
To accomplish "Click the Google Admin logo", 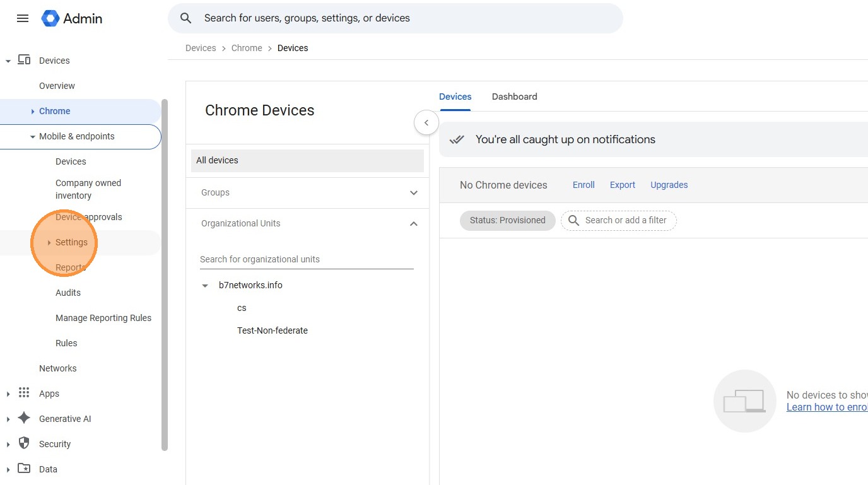I will (x=71, y=18).
